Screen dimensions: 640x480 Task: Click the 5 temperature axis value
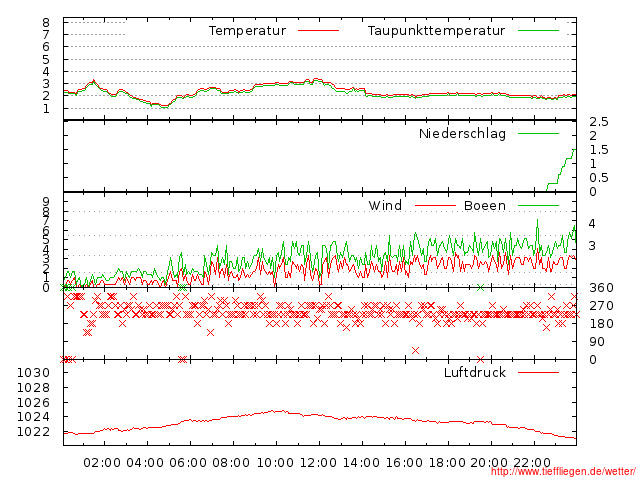(46, 60)
